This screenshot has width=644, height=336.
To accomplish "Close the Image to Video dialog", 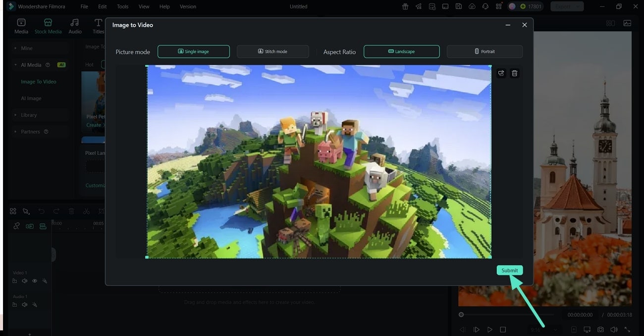I will (x=525, y=25).
